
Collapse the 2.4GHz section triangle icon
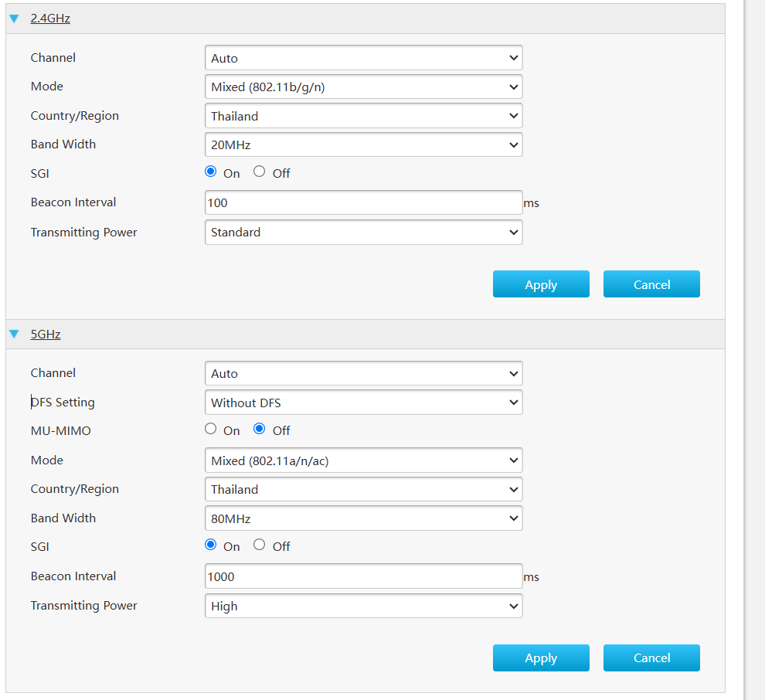[x=14, y=19]
